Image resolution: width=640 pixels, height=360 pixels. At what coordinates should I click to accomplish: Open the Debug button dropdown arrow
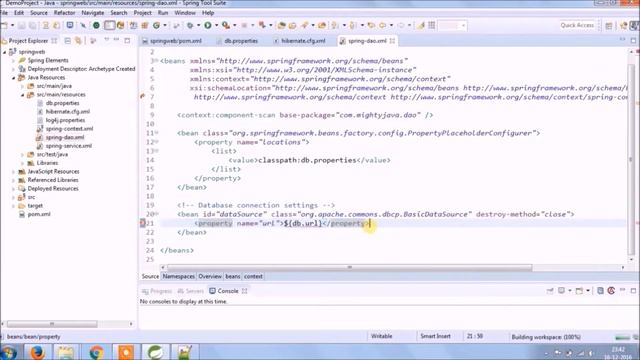click(198, 25)
